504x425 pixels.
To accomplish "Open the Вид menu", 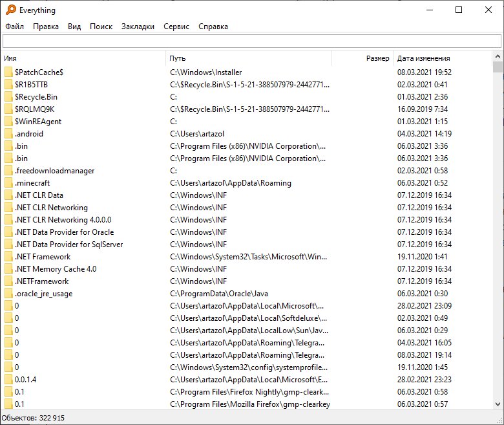I will click(x=74, y=27).
